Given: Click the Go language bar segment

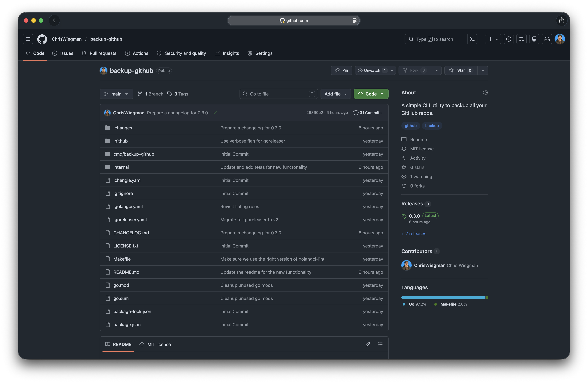Looking at the screenshot, I should tap(443, 297).
